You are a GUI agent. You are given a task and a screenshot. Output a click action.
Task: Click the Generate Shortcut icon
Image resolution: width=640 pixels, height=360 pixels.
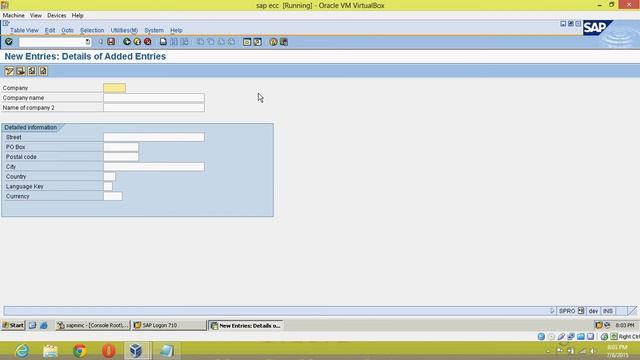[258, 42]
